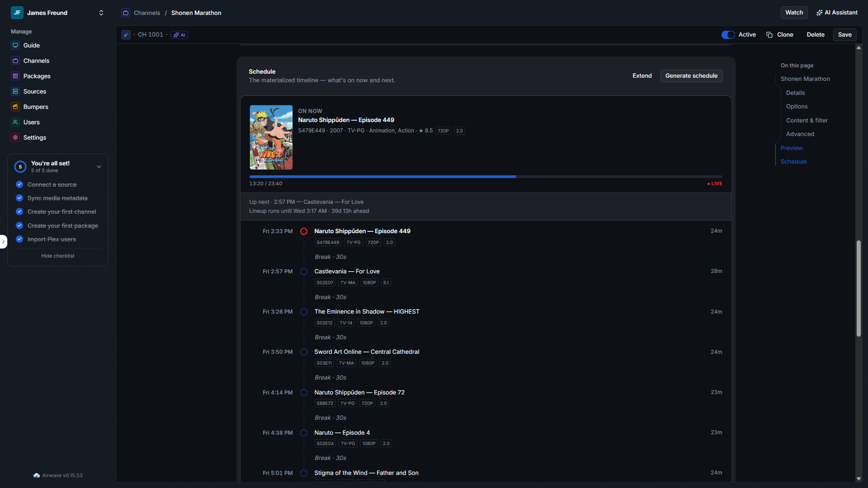Open the Bumpers sidebar icon
Screen dimensions: 868x488
tap(15, 107)
